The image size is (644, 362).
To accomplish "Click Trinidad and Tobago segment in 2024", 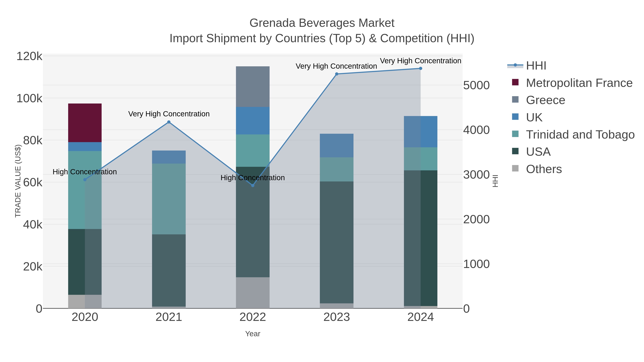I will click(x=421, y=159).
